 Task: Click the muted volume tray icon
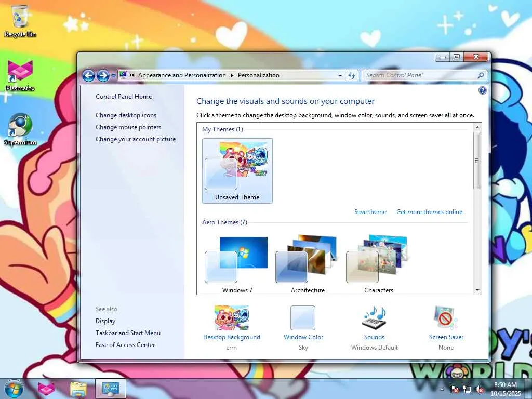point(480,389)
